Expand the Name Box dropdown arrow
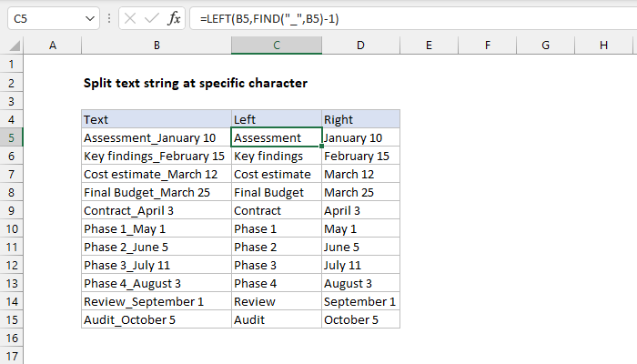Image resolution: width=637 pixels, height=364 pixels. click(x=87, y=17)
